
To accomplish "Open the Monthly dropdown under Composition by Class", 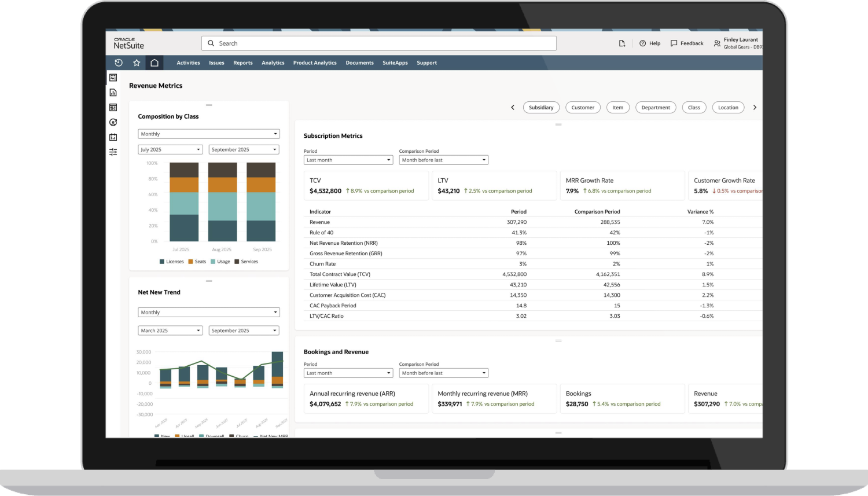I will click(x=208, y=134).
